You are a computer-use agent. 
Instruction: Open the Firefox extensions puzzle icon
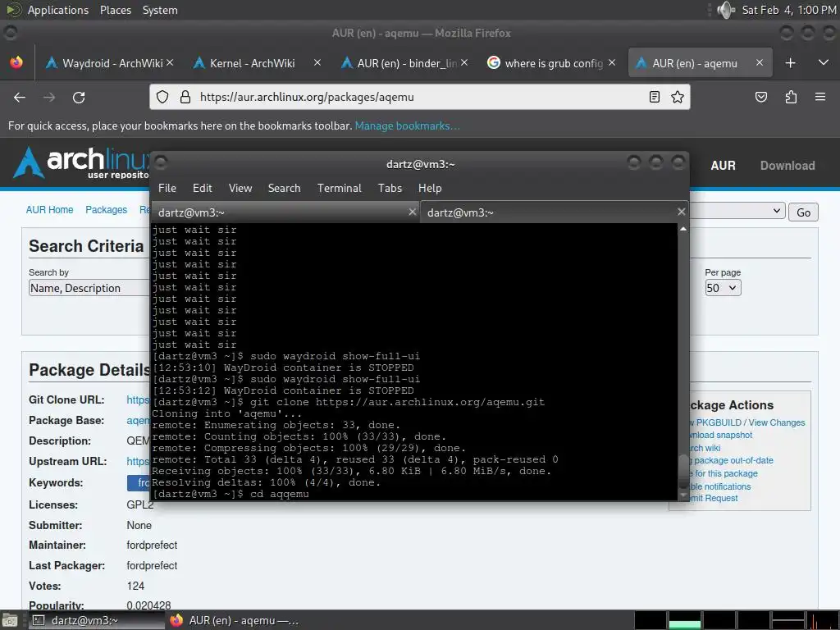pyautogui.click(x=791, y=97)
